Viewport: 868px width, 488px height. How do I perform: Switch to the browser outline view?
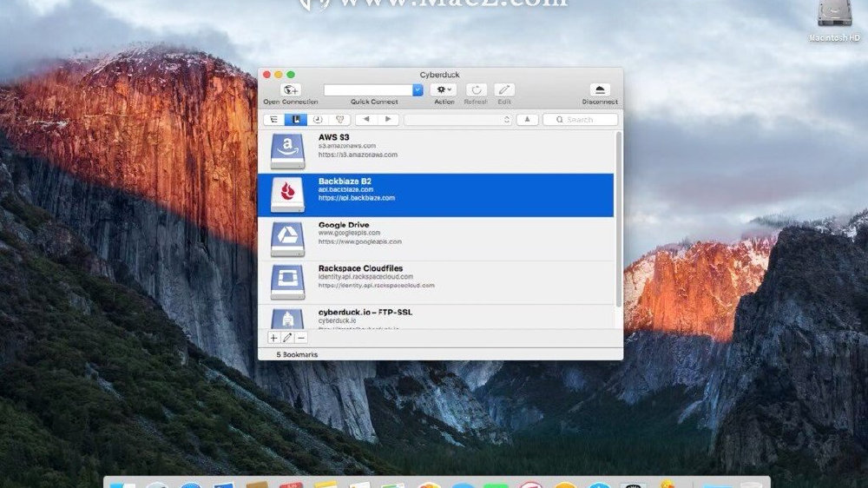tap(274, 120)
